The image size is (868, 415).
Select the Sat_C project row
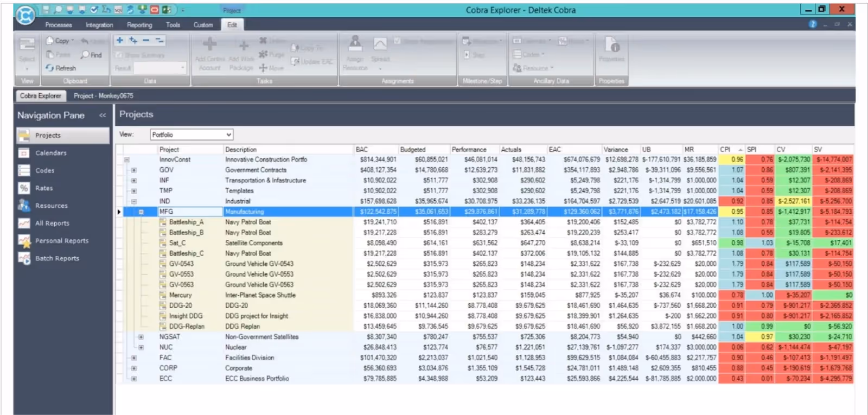click(x=484, y=243)
